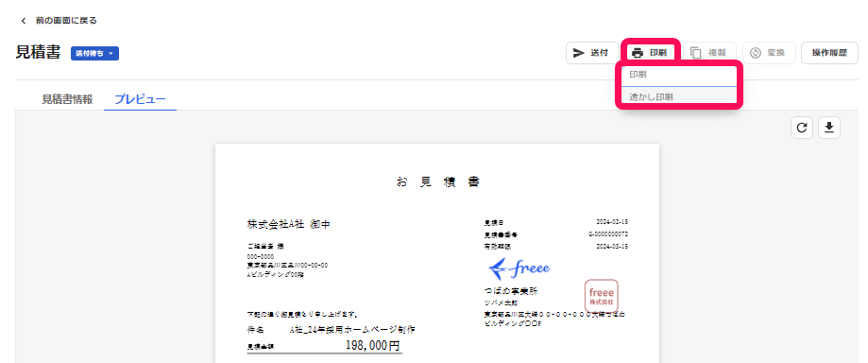Click the 変換 convert button

[769, 53]
